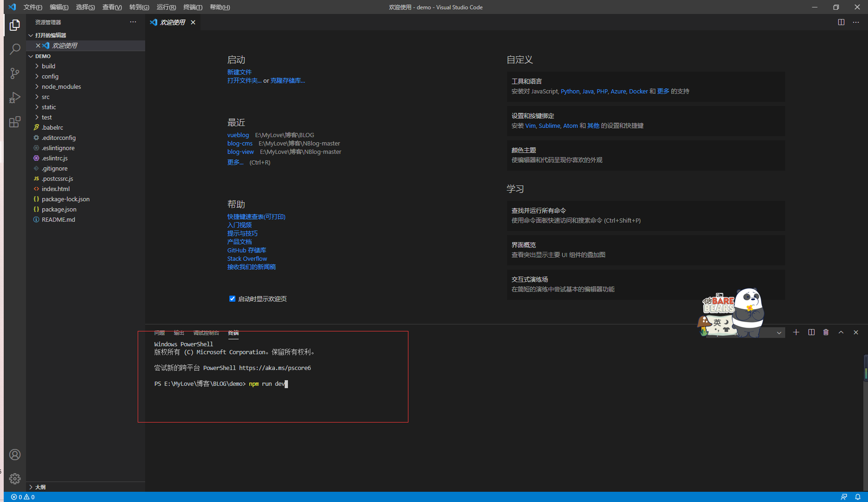The height and width of the screenshot is (502, 868).
Task: Open the 终端(T) menu
Action: (x=193, y=7)
